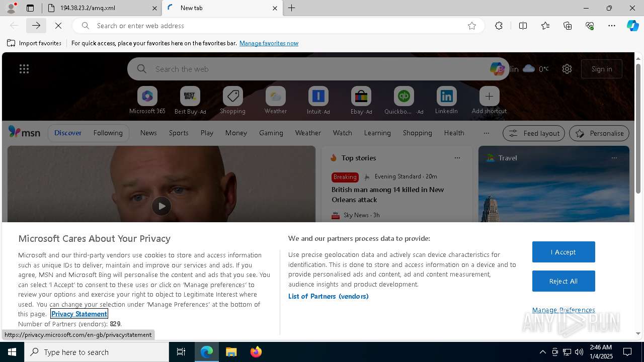Open the LinkedIn shortcut
The width and height of the screenshot is (644, 362).
tap(446, 101)
